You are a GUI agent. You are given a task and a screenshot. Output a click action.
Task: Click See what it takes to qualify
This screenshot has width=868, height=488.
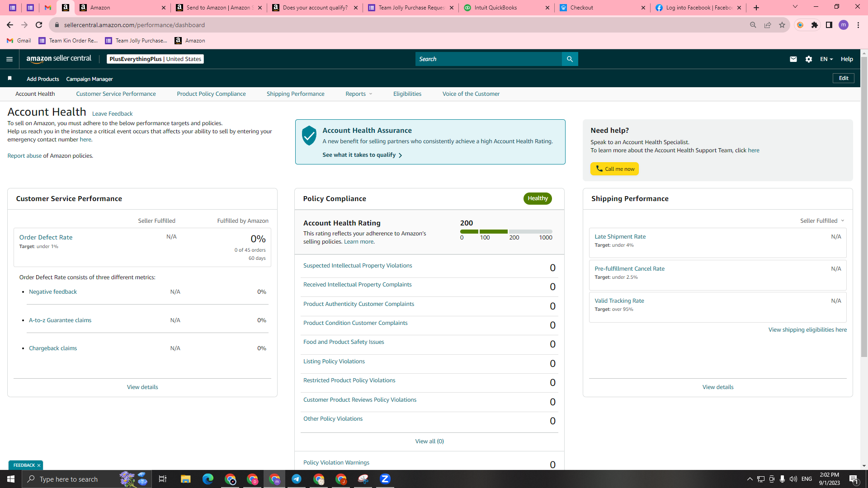click(x=362, y=155)
